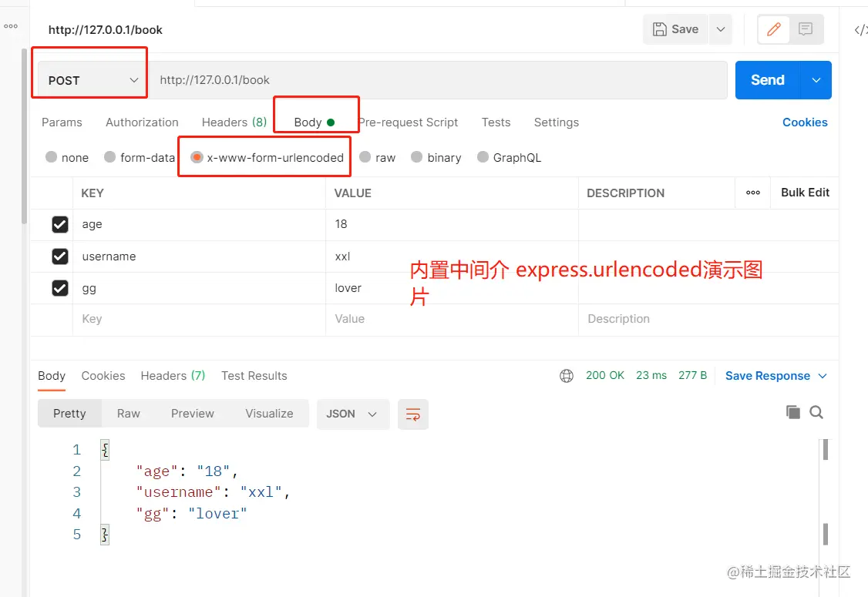Image resolution: width=868 pixels, height=597 pixels.
Task: Click the value cell 18
Action: click(x=453, y=225)
